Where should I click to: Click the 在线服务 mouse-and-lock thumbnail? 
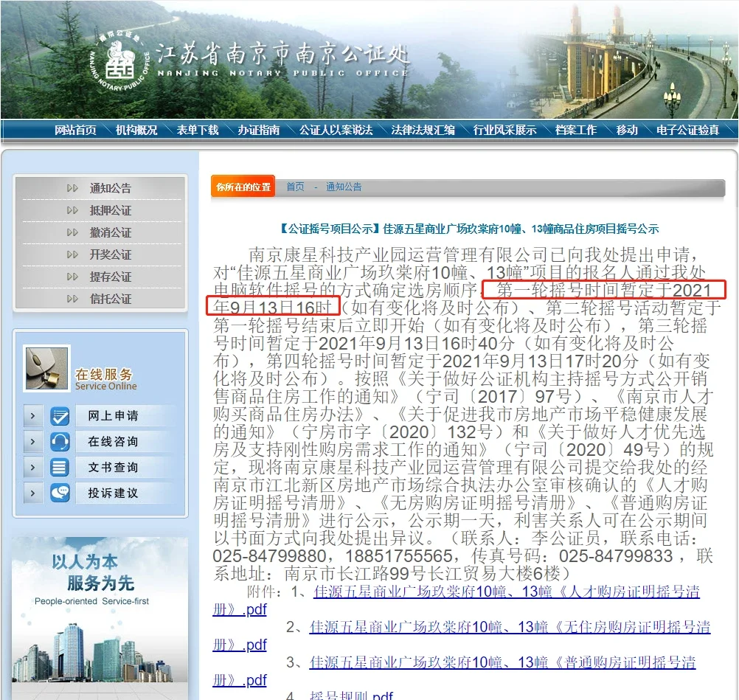[x=46, y=369]
